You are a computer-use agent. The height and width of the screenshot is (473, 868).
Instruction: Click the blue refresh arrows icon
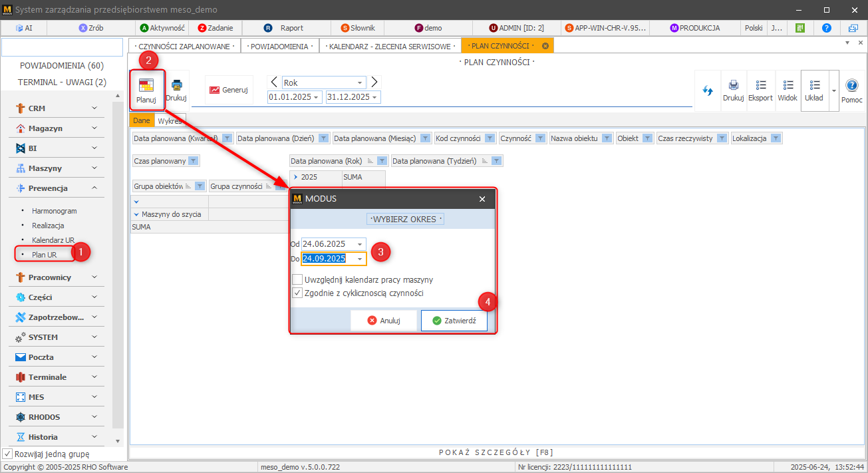708,90
